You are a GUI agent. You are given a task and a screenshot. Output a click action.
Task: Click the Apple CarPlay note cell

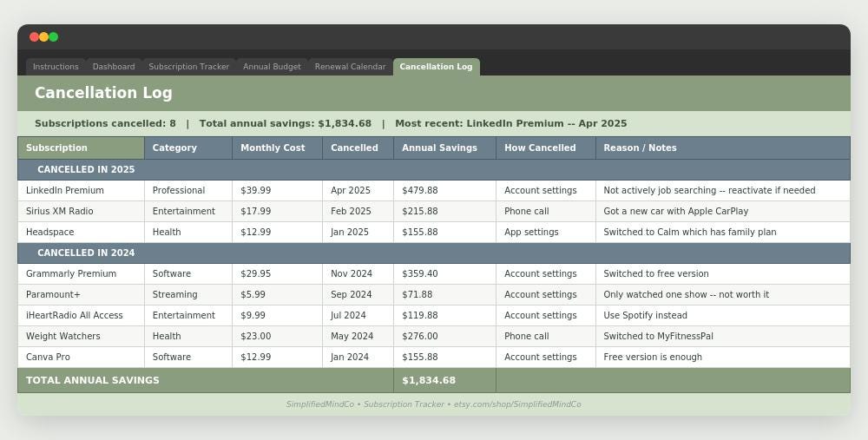pos(723,212)
